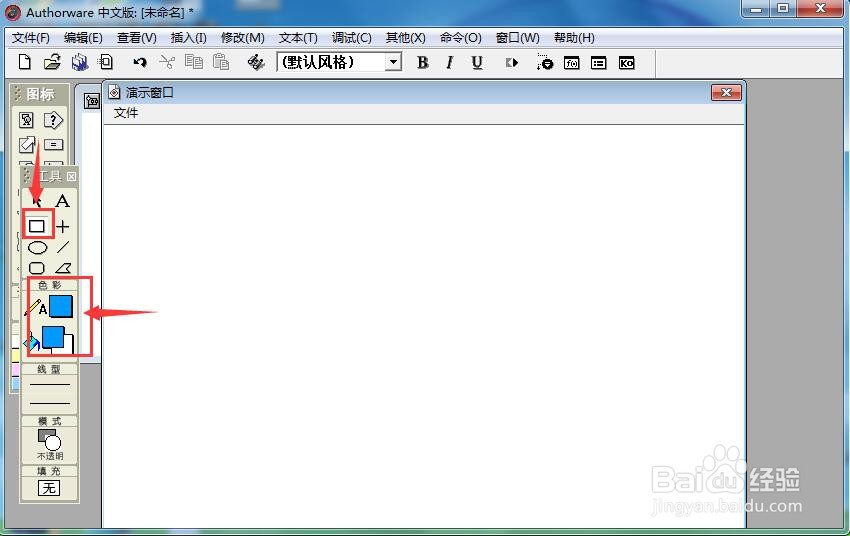Open the text style dropdown arrow
The image size is (850, 536).
point(394,62)
